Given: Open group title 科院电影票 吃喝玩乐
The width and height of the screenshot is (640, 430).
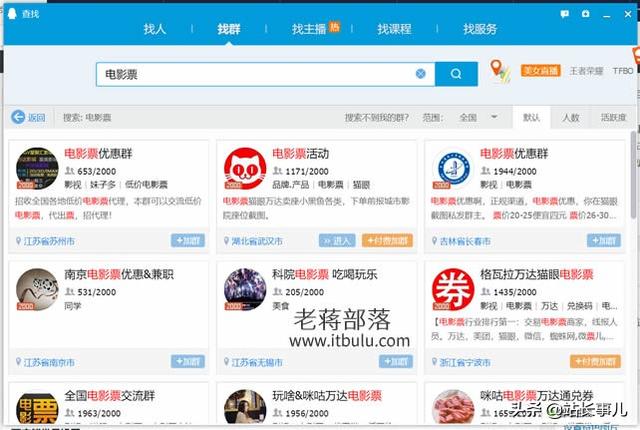Looking at the screenshot, I should point(324,274).
